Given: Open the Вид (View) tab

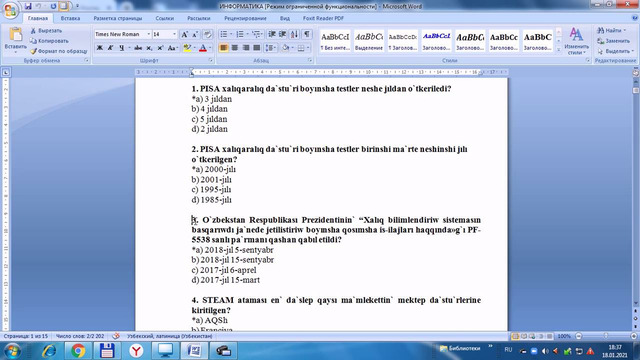Looking at the screenshot, I should [284, 18].
